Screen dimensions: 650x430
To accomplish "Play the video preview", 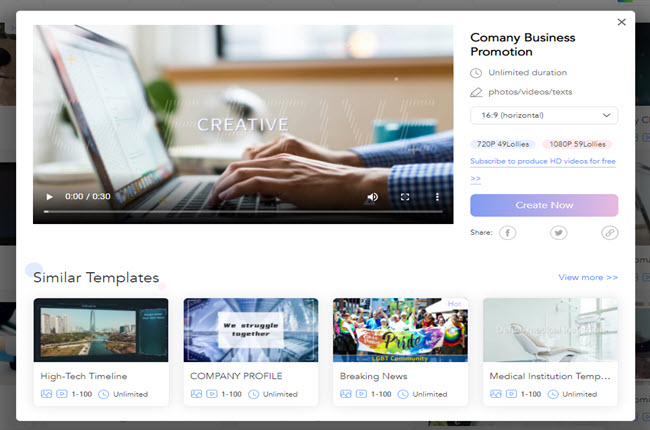I will tap(49, 197).
